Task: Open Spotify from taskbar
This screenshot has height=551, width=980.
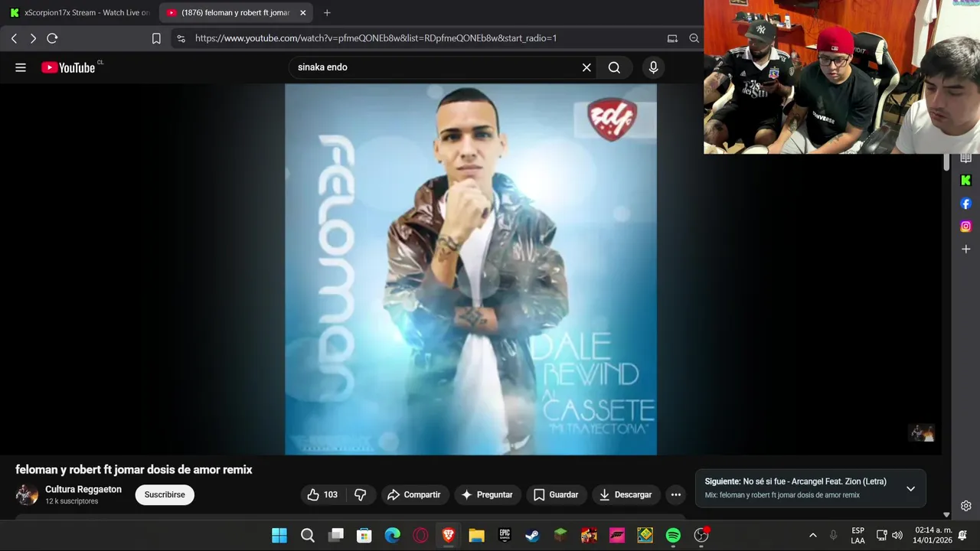Action: pyautogui.click(x=673, y=536)
